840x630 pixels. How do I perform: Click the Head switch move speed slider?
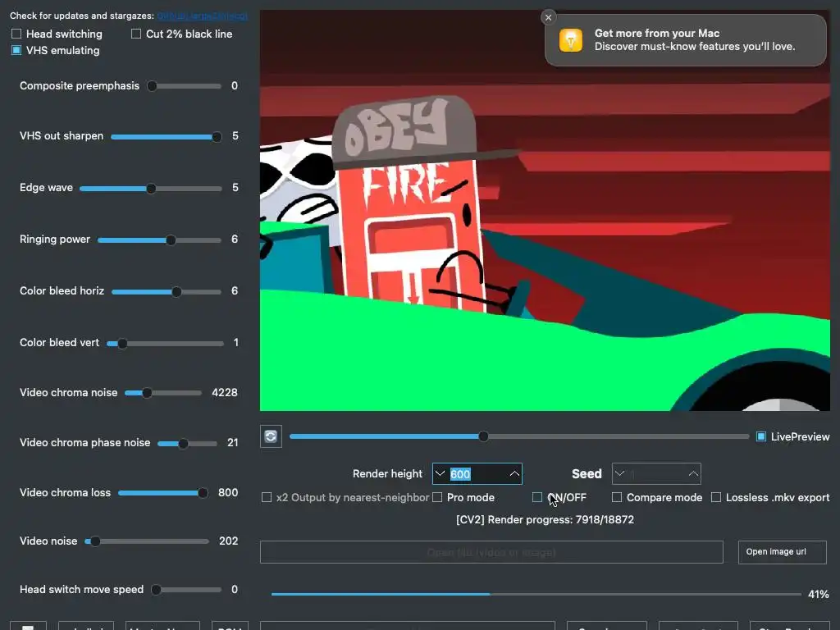[x=186, y=591]
